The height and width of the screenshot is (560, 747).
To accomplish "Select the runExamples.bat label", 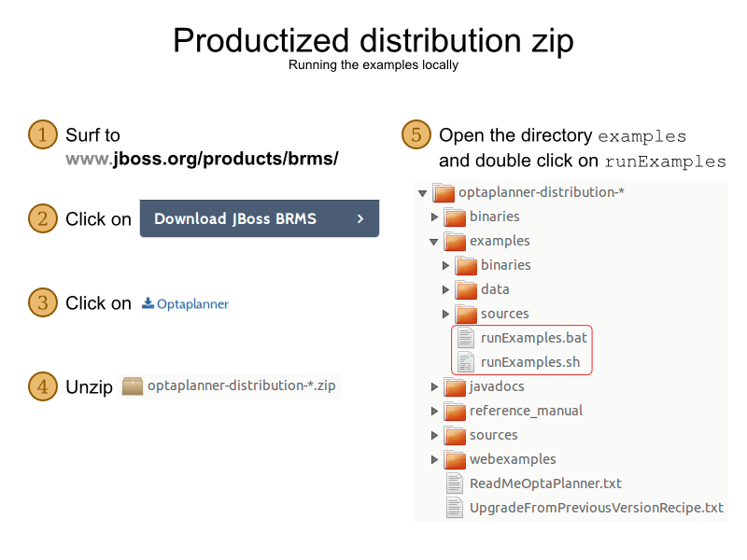I will tap(534, 338).
